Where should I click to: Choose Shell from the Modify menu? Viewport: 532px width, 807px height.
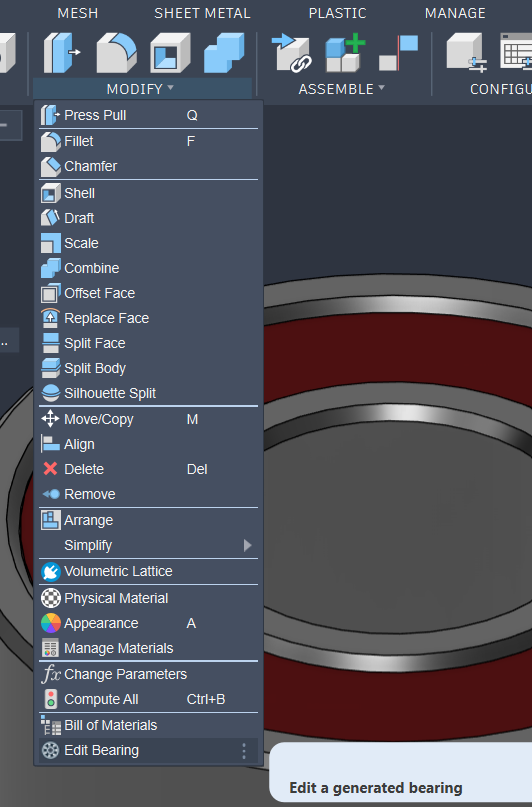tap(148, 193)
